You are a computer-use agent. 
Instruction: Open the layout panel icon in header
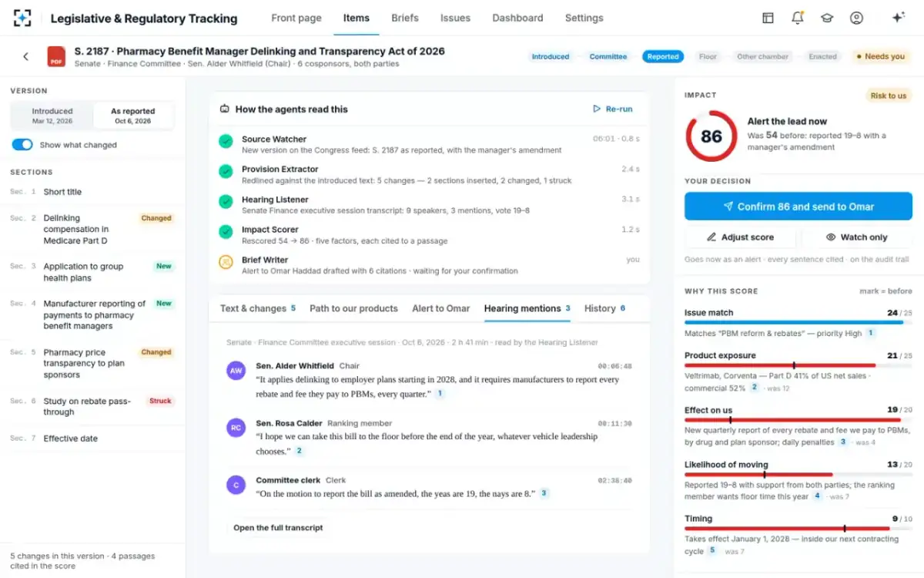[768, 18]
